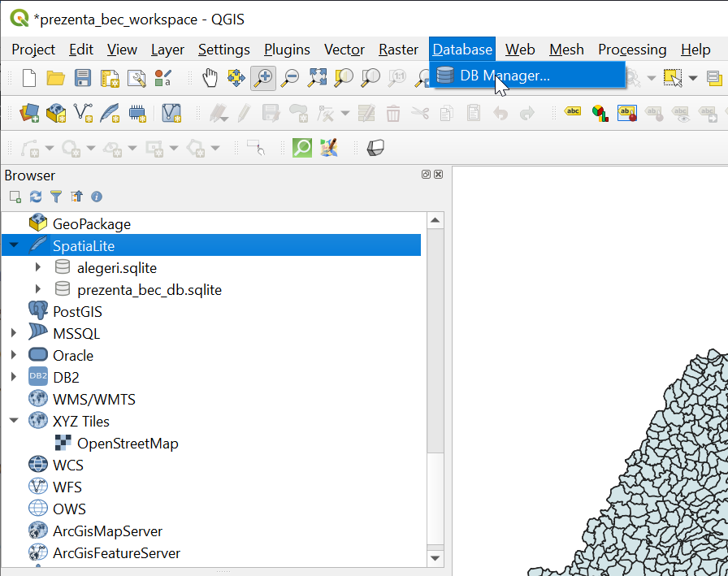728x576 pixels.
Task: Create New Shapefile Layer icon
Action: (83, 113)
